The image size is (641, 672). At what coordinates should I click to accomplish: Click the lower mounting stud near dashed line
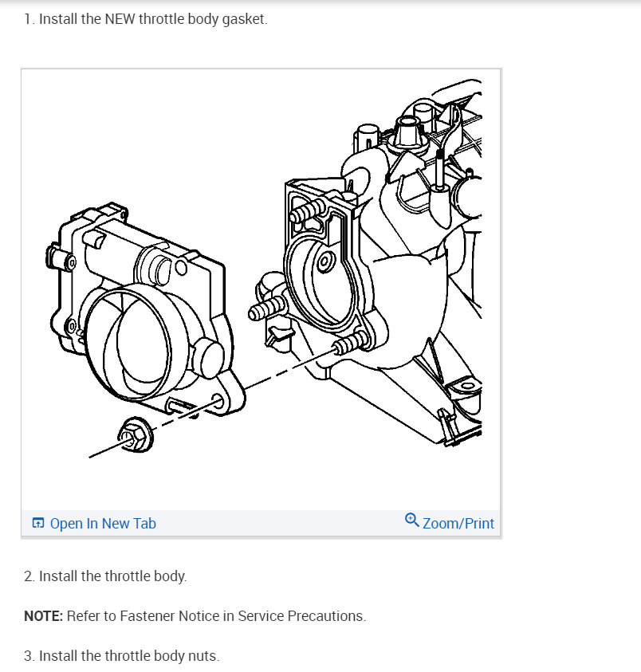(351, 343)
